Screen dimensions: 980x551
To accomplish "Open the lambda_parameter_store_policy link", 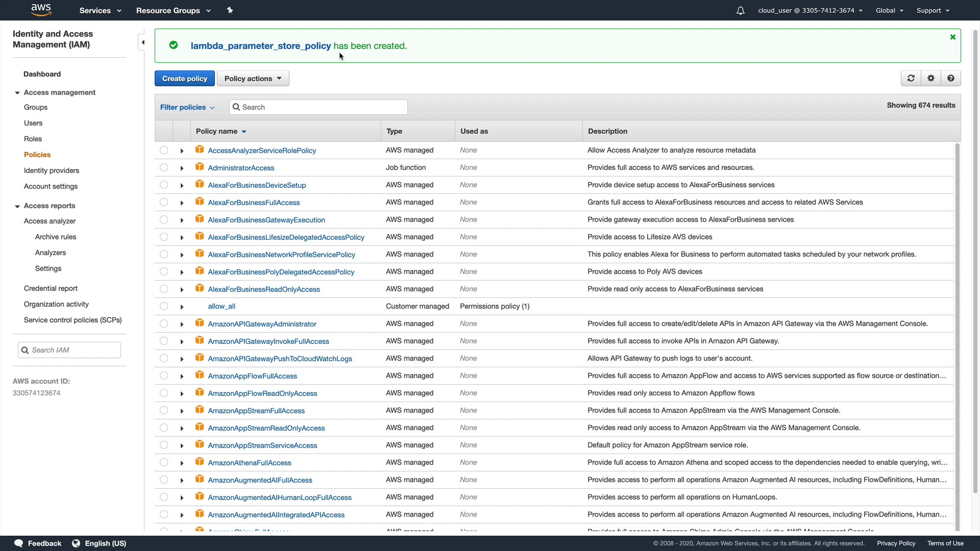I will click(260, 46).
